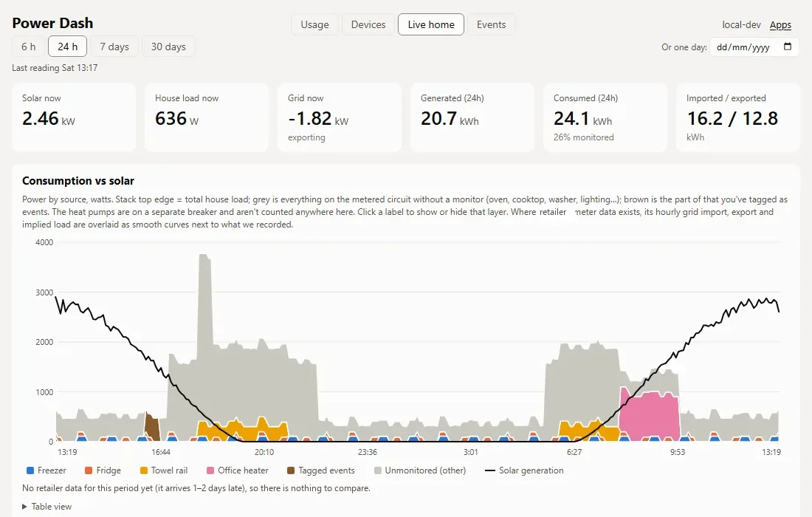Select the Live home tab
This screenshot has height=517, width=812.
[x=431, y=24]
